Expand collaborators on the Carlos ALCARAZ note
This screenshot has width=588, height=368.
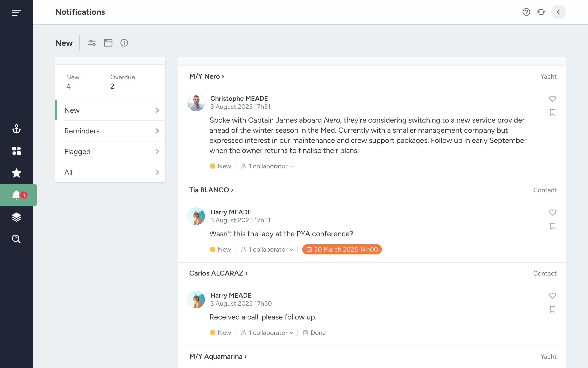(x=267, y=333)
